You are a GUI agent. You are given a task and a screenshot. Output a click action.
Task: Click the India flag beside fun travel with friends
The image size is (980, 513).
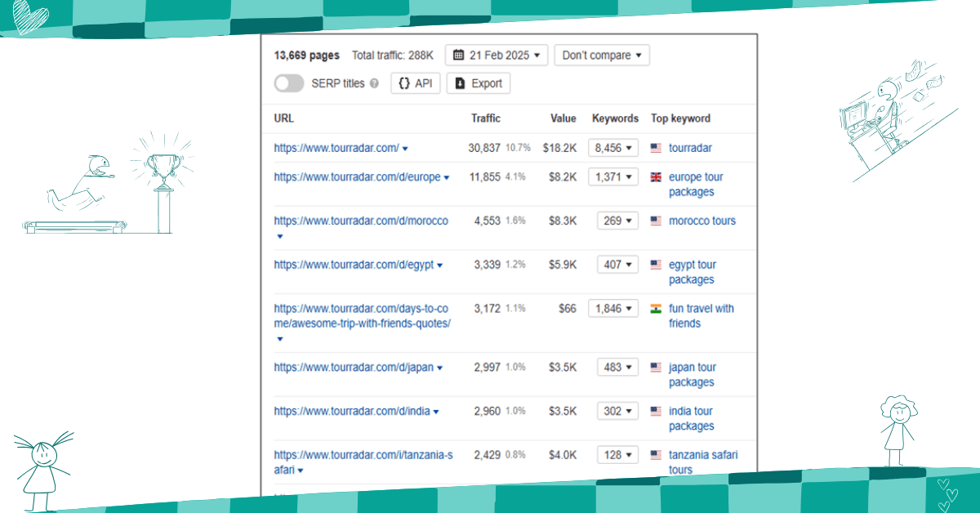tap(656, 309)
